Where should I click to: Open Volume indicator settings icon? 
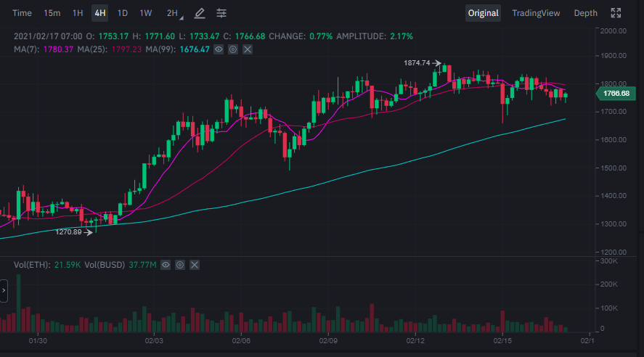coord(180,266)
